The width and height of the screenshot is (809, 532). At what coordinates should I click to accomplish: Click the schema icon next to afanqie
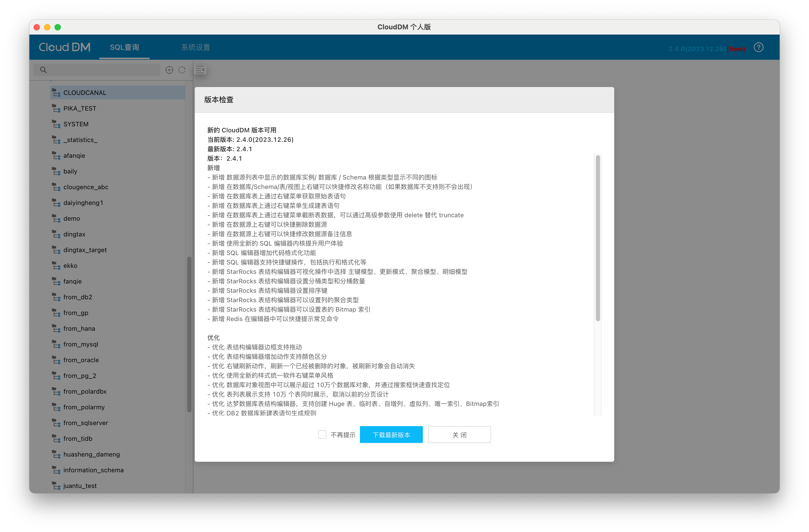[x=56, y=156]
